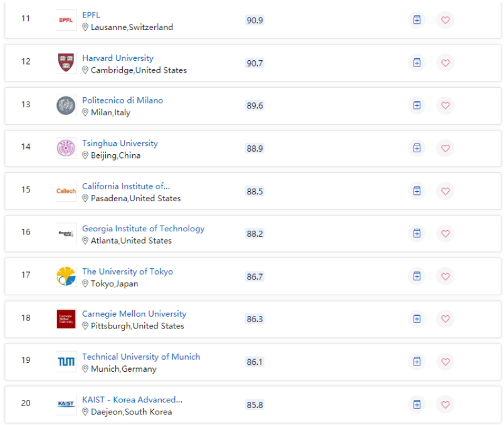Open Technical University of Munich link

141,357
